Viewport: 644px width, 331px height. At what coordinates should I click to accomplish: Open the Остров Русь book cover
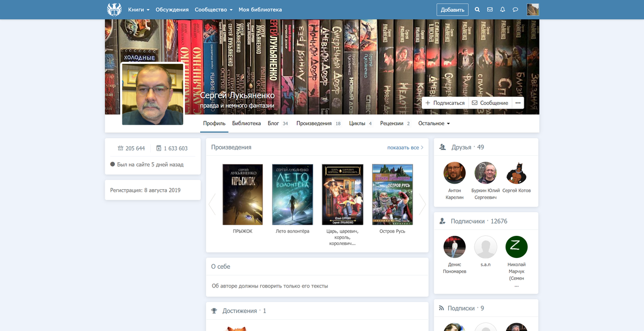(x=392, y=195)
